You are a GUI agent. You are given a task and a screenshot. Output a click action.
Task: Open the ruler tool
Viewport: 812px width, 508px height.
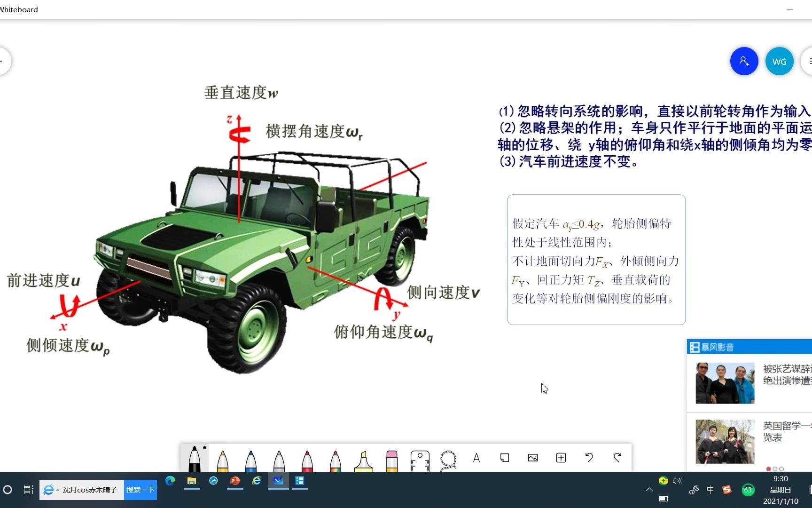(x=420, y=459)
